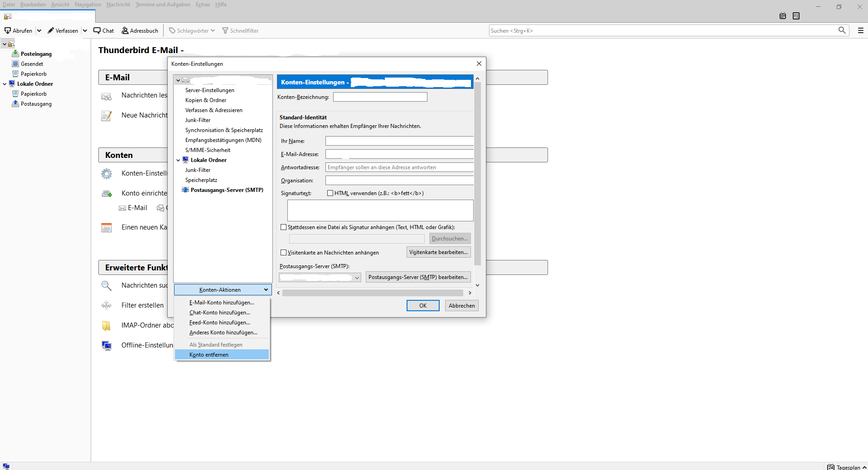Open the Chat toolbar button

coord(104,30)
